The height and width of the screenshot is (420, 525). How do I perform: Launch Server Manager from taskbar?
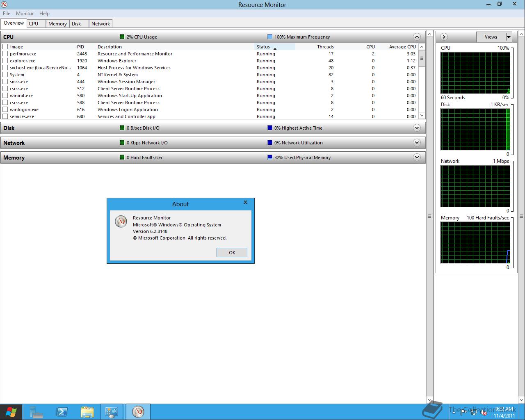(x=36, y=412)
